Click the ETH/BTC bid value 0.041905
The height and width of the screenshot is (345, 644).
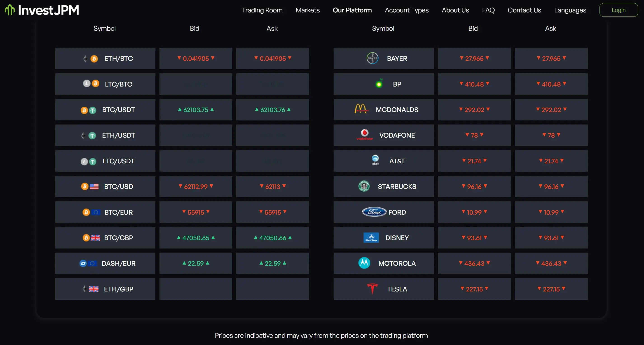coord(196,59)
